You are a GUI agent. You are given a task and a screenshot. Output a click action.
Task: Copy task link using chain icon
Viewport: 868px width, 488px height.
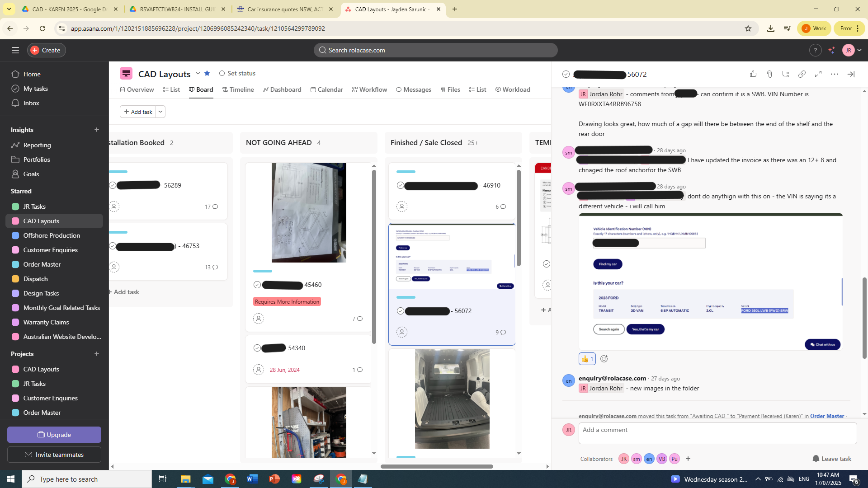click(802, 74)
